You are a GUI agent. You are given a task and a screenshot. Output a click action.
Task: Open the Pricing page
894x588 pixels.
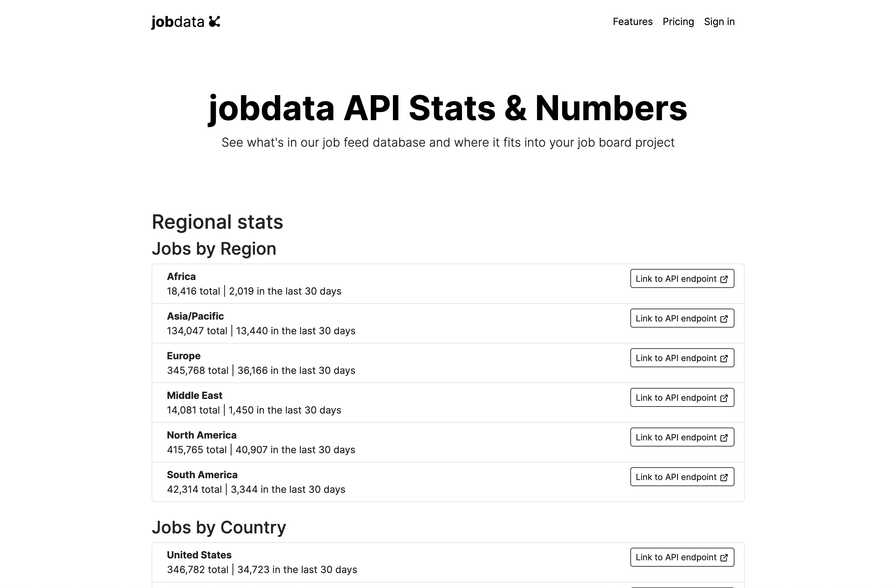pos(678,22)
